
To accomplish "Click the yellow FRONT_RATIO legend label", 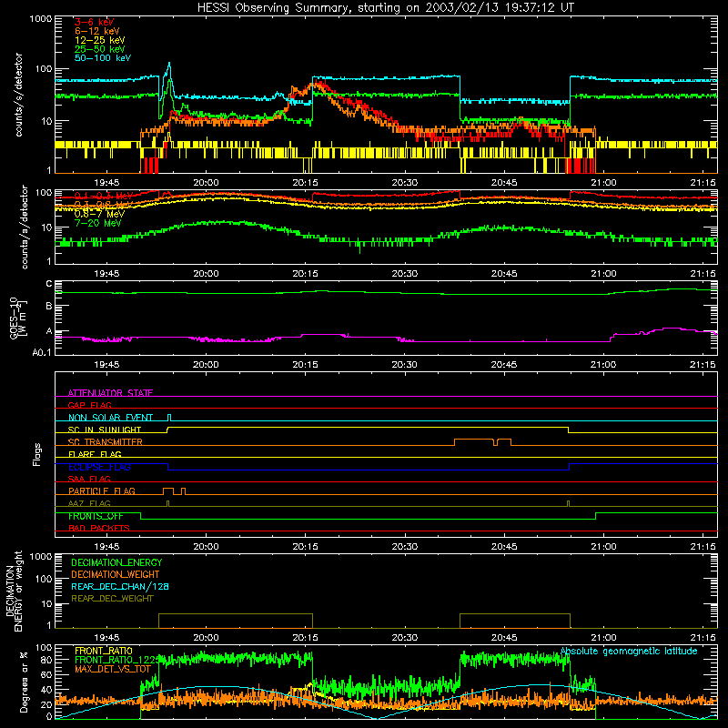I will click(104, 651).
